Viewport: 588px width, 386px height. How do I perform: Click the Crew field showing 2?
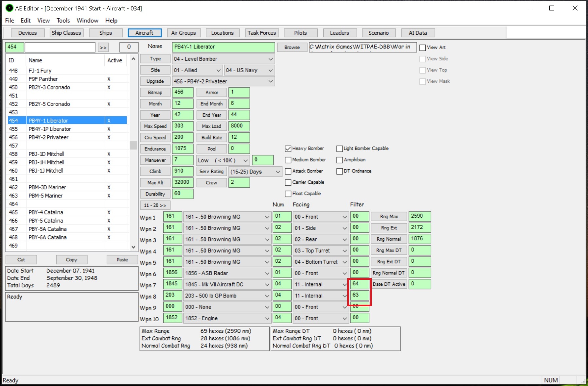coord(239,183)
